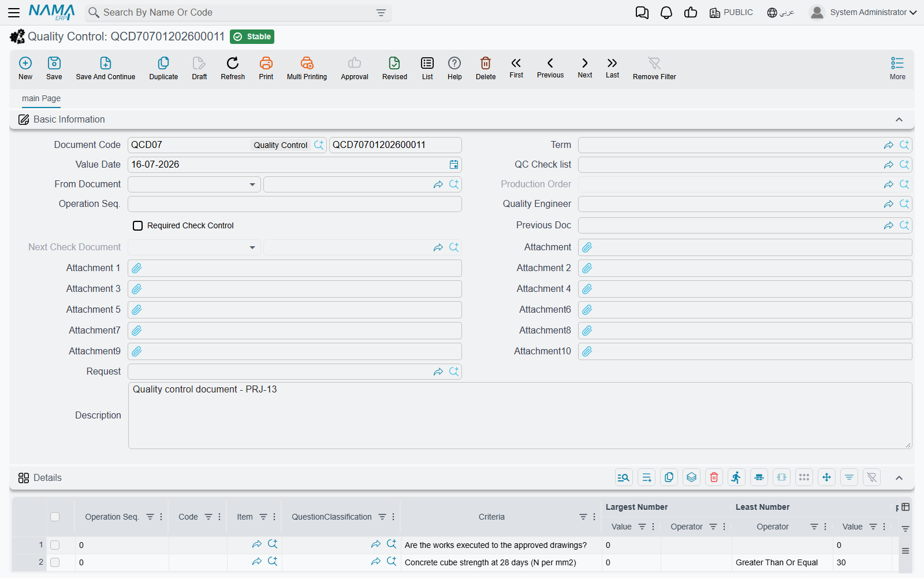
Task: Search for a Previous Doc
Action: tap(904, 225)
